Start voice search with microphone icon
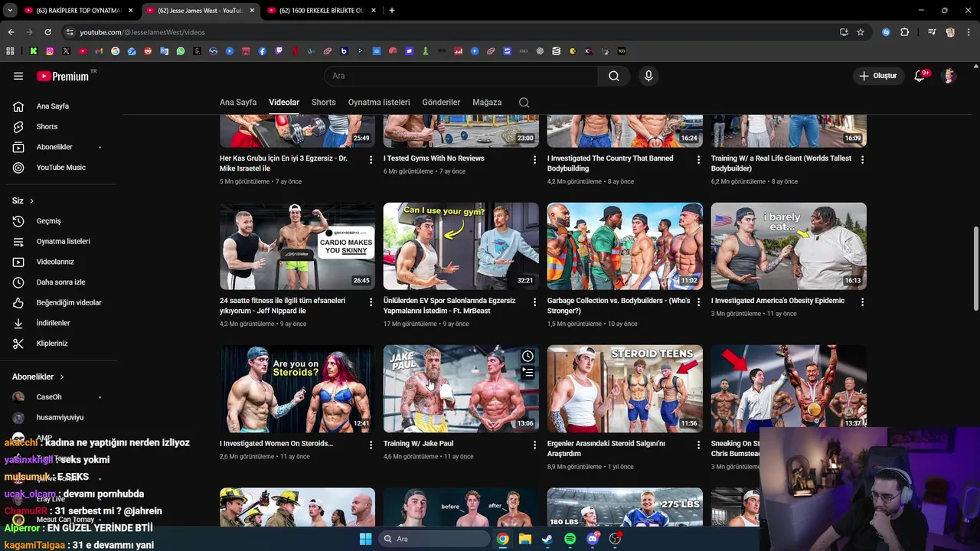Image resolution: width=980 pixels, height=551 pixels. (648, 76)
